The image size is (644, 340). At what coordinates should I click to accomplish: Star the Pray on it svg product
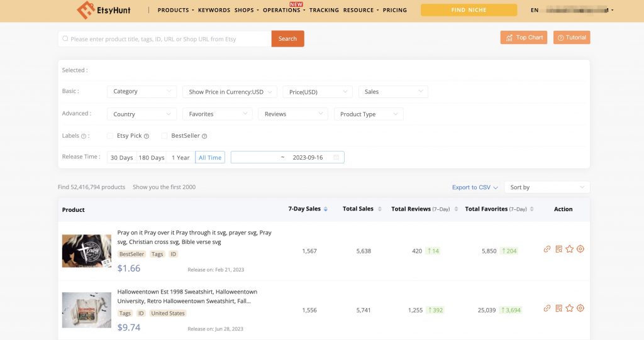tap(569, 250)
